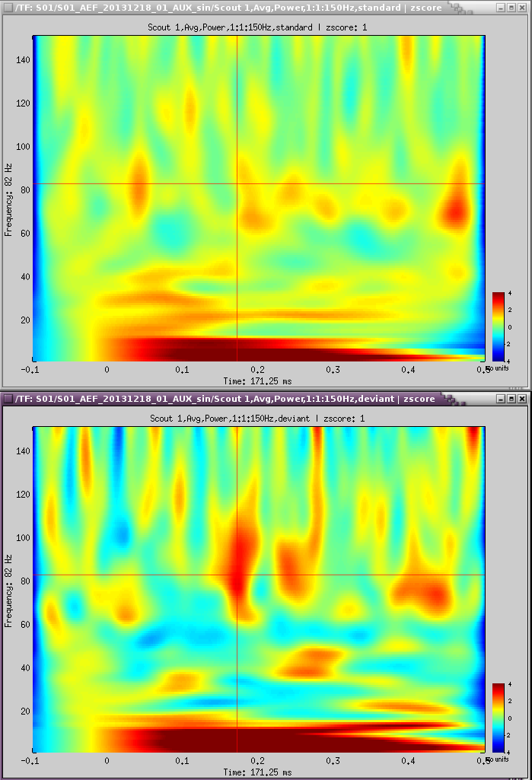The width and height of the screenshot is (532, 780).
Task: Click the plot title ending in 'deviant | zscore: 1'
Action: click(x=258, y=419)
